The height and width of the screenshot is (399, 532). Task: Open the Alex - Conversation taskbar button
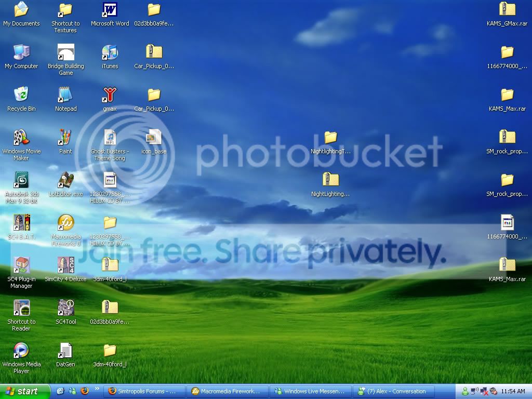point(393,392)
